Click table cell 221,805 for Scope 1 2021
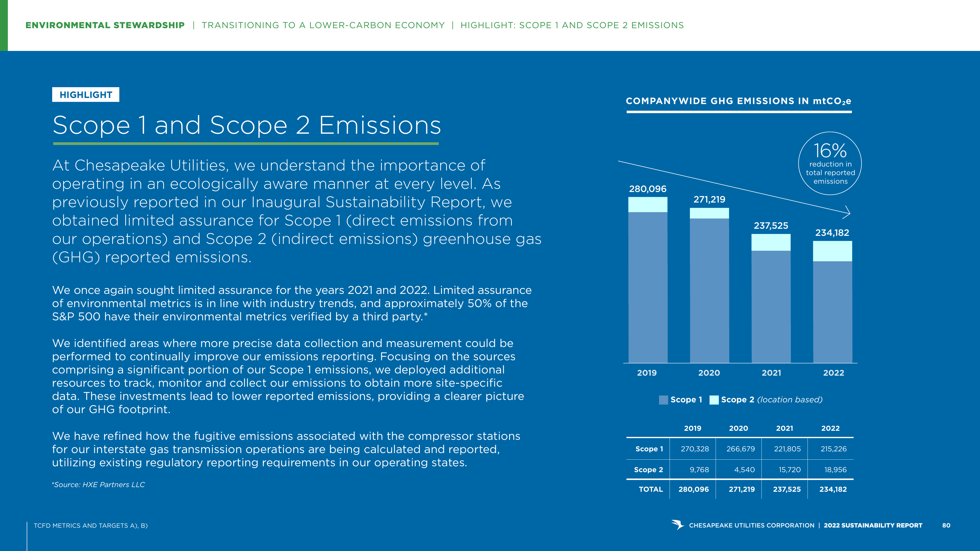Image resolution: width=980 pixels, height=551 pixels. pos(787,449)
